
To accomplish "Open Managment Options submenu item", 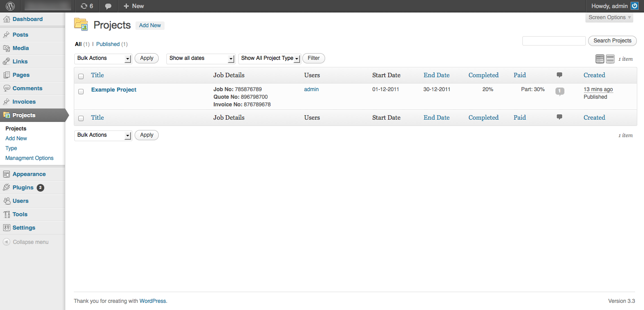I will (x=30, y=158).
